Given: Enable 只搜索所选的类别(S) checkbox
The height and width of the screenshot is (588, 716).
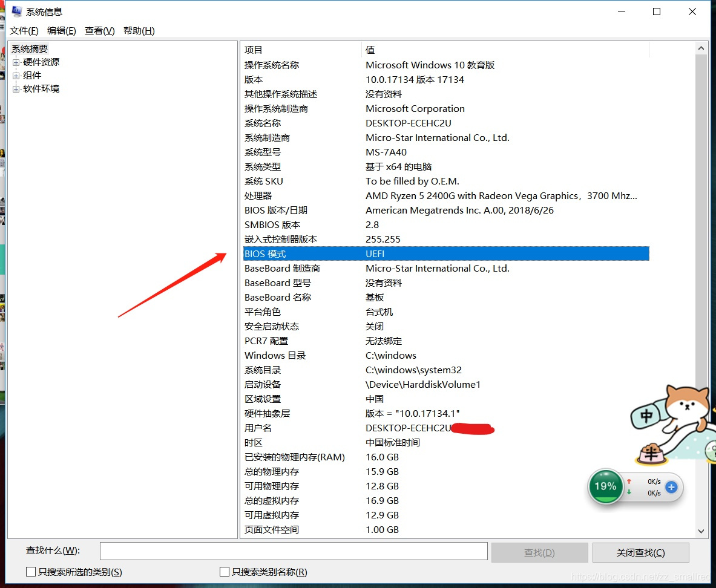Looking at the screenshot, I should pyautogui.click(x=31, y=572).
